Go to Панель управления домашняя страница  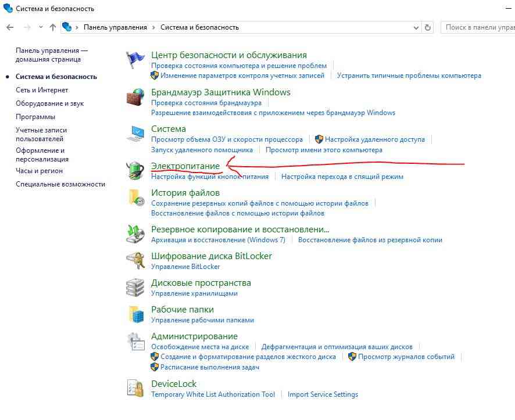point(52,55)
